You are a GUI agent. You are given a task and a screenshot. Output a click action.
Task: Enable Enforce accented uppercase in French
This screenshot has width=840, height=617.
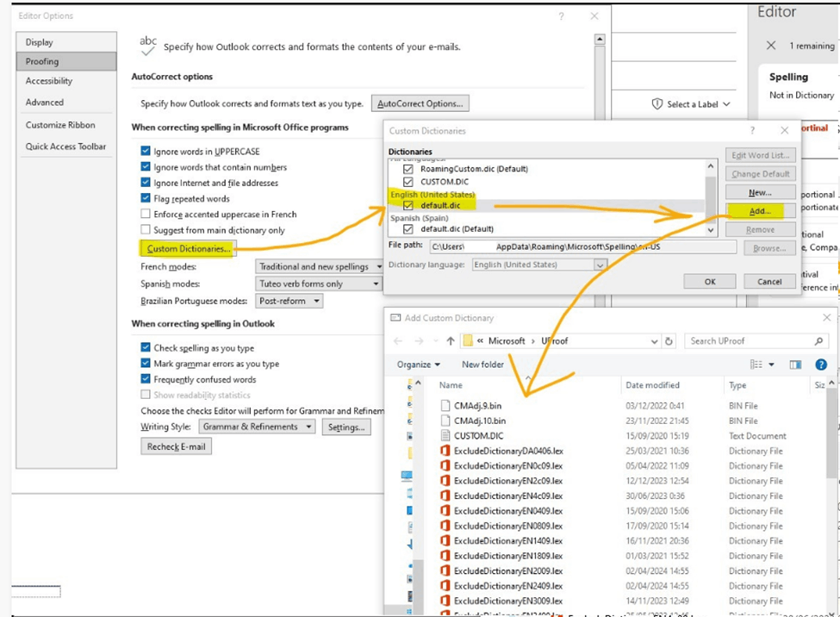[x=146, y=214]
